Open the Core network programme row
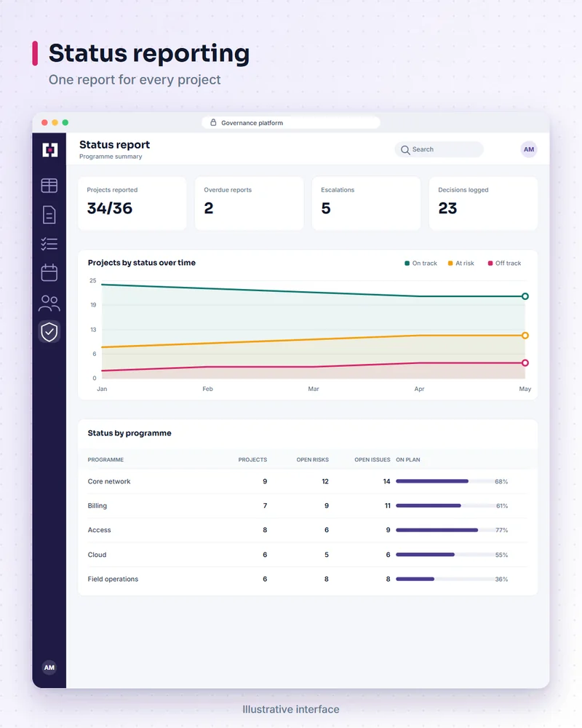582x728 pixels. 308,481
